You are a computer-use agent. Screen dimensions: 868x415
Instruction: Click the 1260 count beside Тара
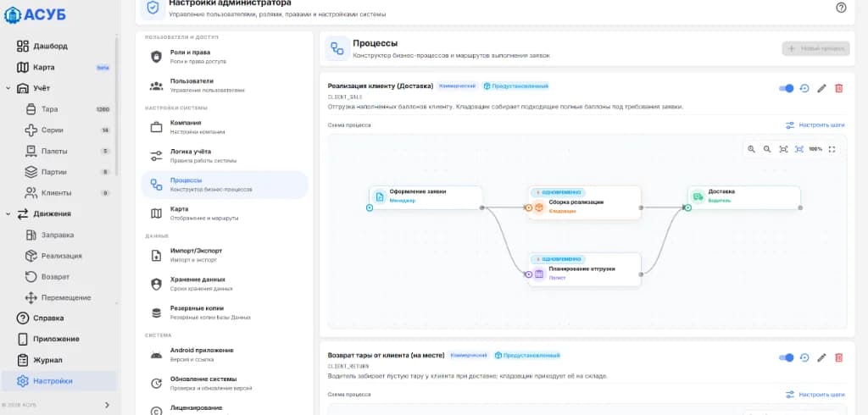tap(103, 109)
